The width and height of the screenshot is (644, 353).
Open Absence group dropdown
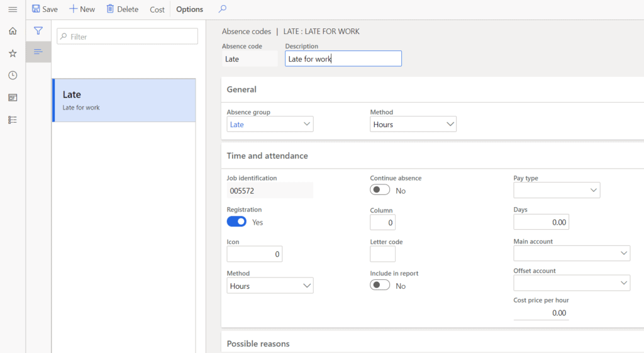point(270,124)
